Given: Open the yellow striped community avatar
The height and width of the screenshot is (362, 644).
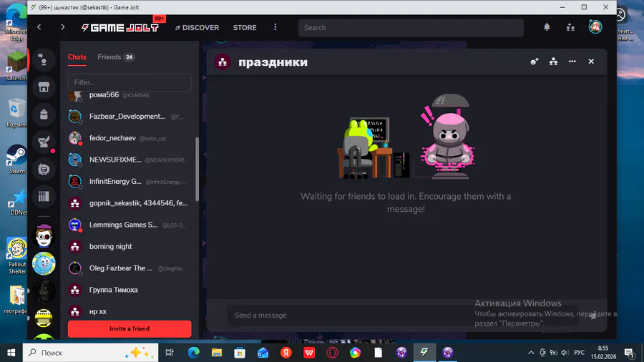Looking at the screenshot, I should click(x=44, y=318).
